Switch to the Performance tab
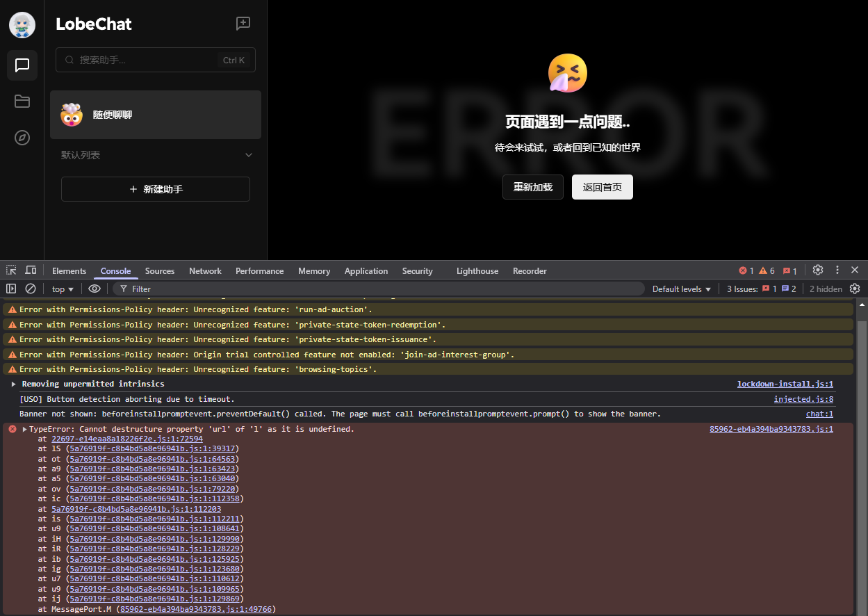The image size is (868, 616). (259, 271)
